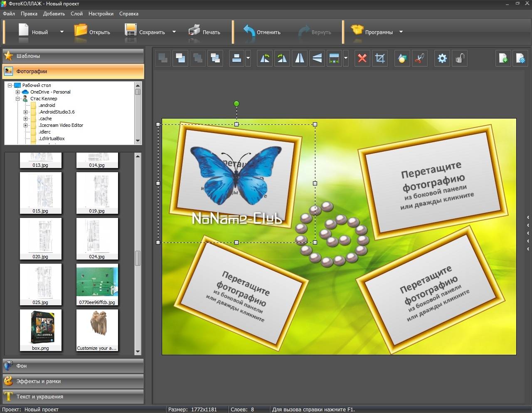The width and height of the screenshot is (532, 413).
Task: Select thumbnail box.png
Action: pyautogui.click(x=41, y=330)
